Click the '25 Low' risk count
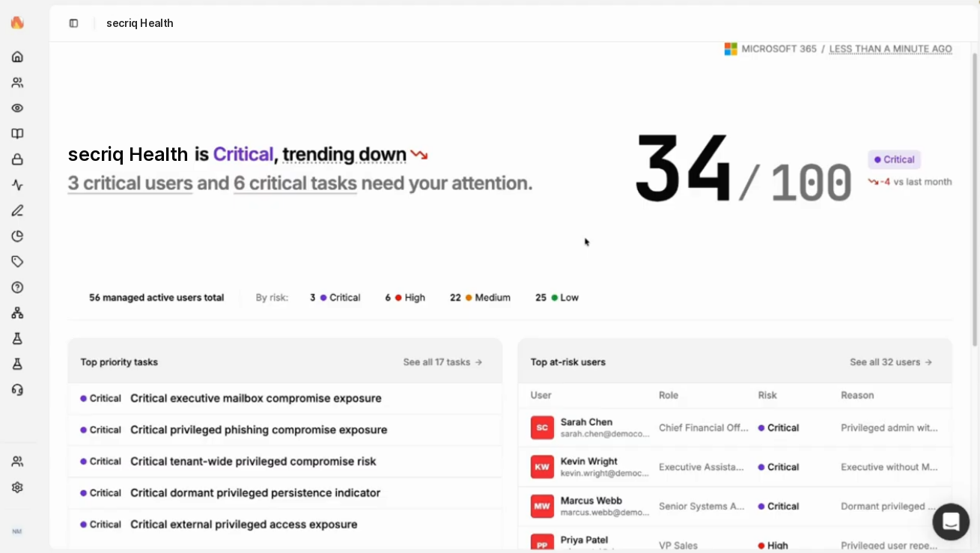980x553 pixels. [557, 298]
